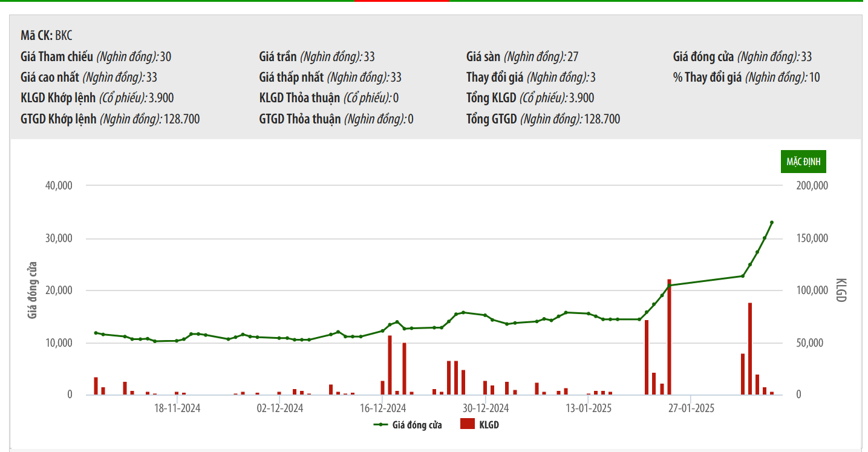Click KLGD Thỏa thuận value 0
Screen dimensions: 868x452
tap(396, 98)
